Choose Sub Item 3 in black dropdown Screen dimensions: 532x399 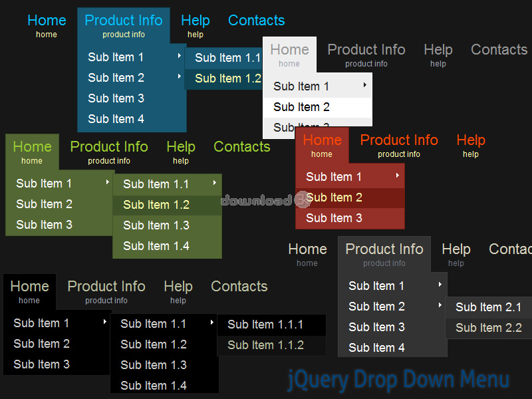(57, 364)
